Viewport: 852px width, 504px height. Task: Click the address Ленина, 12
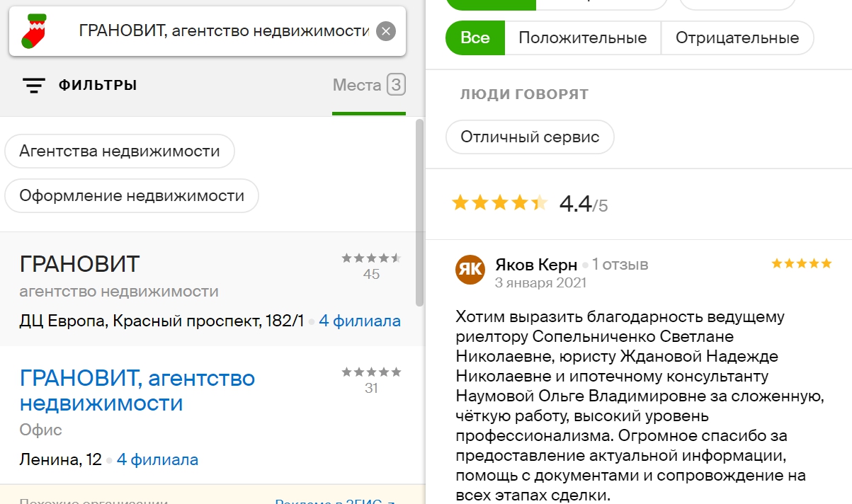coord(60,459)
